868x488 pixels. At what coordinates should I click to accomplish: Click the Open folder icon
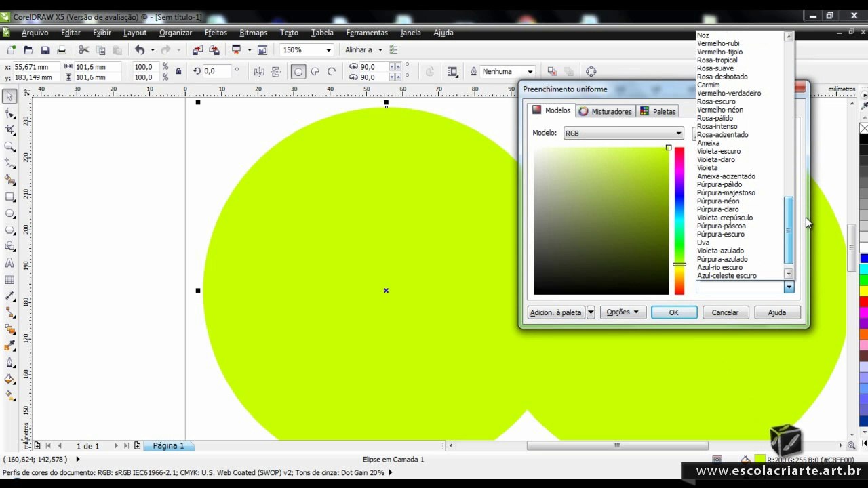pyautogui.click(x=28, y=50)
